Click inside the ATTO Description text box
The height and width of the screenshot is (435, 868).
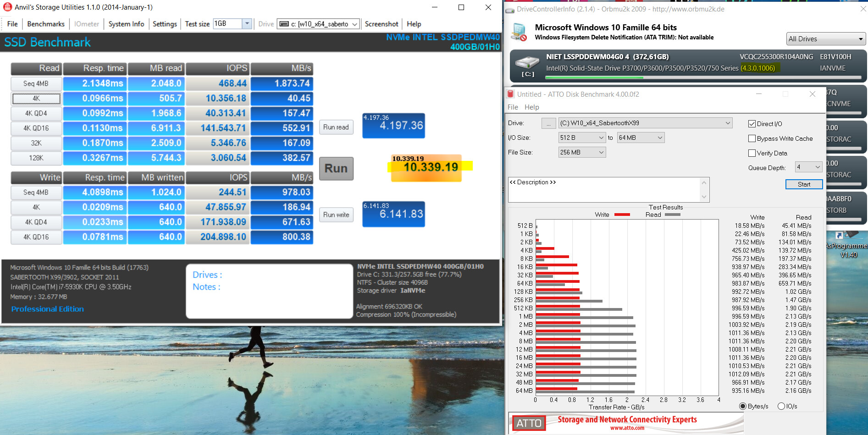604,190
